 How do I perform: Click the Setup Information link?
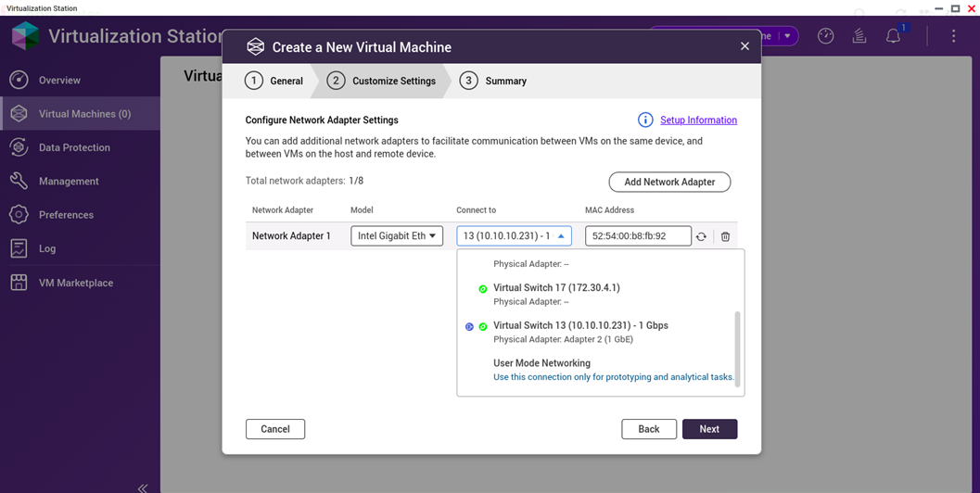coord(698,120)
